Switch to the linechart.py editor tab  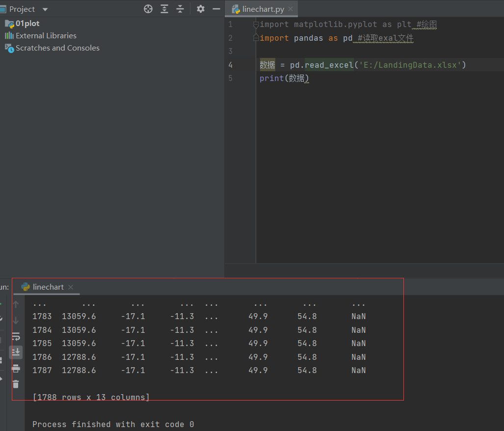[x=262, y=8]
